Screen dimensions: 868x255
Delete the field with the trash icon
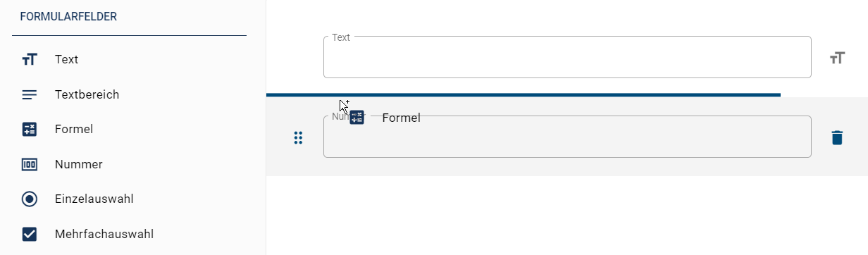point(836,137)
